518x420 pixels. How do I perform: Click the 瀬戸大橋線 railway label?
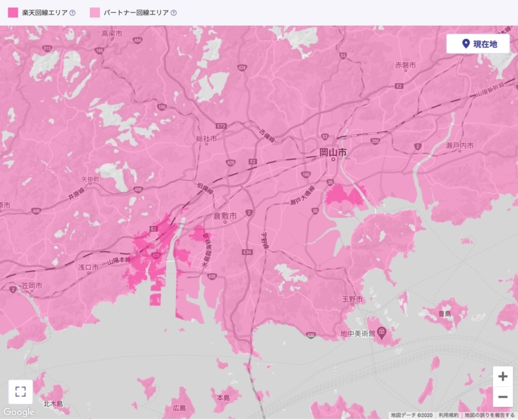[x=302, y=195]
